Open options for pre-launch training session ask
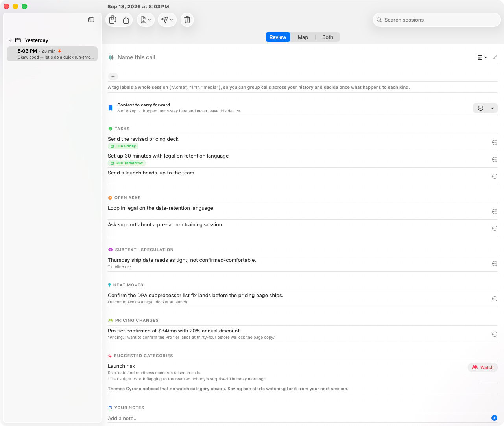 pos(495,228)
